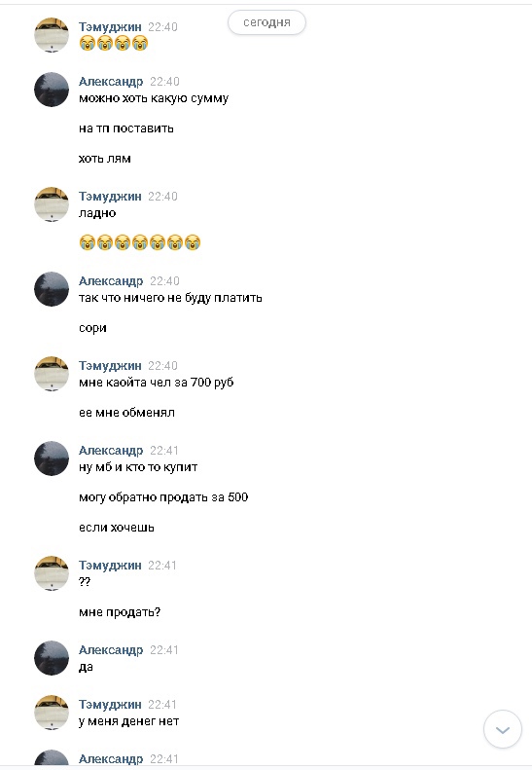Select the four crying emojis at the top
This screenshot has height=770, width=532.
point(114,43)
